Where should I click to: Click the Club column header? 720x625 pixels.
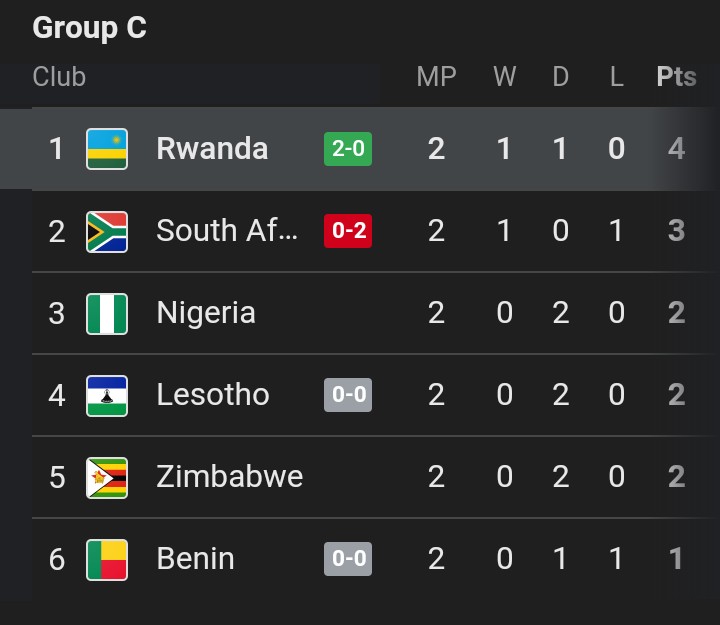[x=59, y=77]
